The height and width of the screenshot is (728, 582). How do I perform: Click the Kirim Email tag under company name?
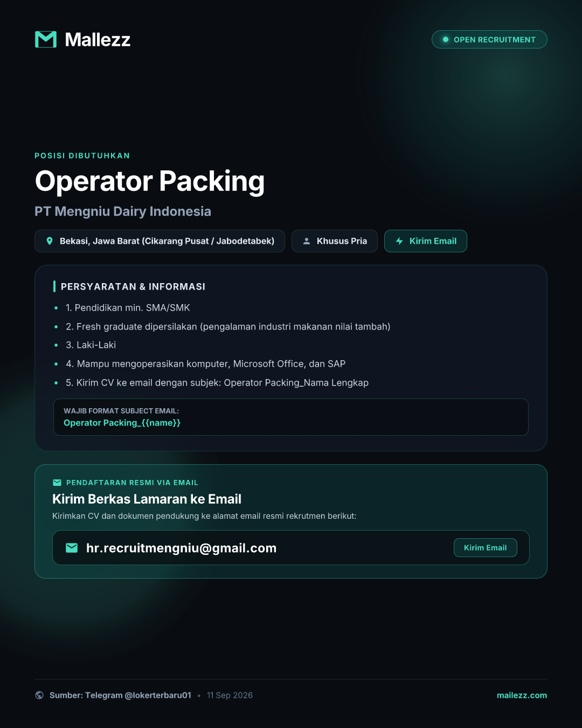pyautogui.click(x=426, y=241)
